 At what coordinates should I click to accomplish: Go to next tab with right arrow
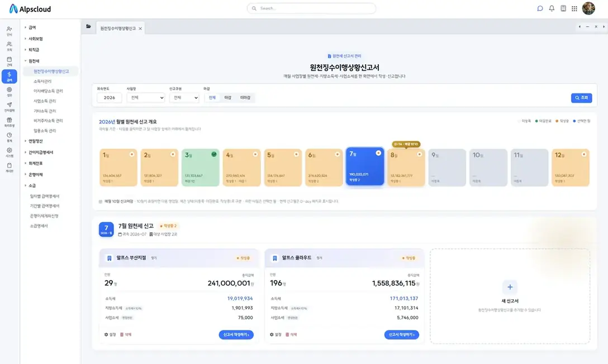604,27
